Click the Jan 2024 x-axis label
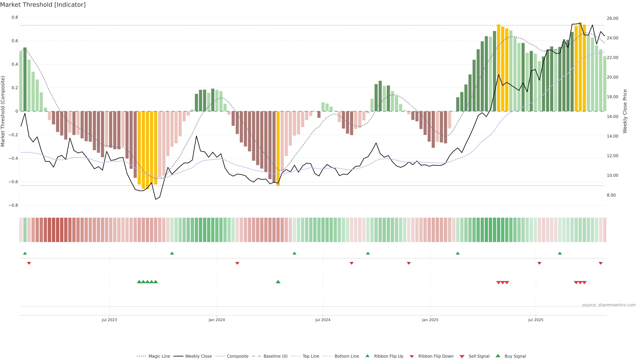The image size is (644, 362). [x=217, y=320]
